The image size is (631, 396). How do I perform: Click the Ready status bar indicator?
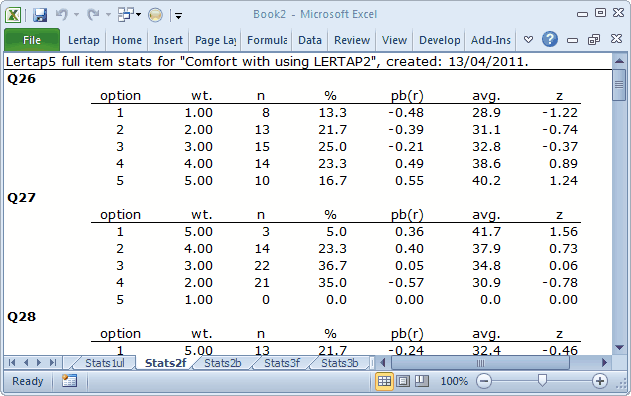point(27,381)
